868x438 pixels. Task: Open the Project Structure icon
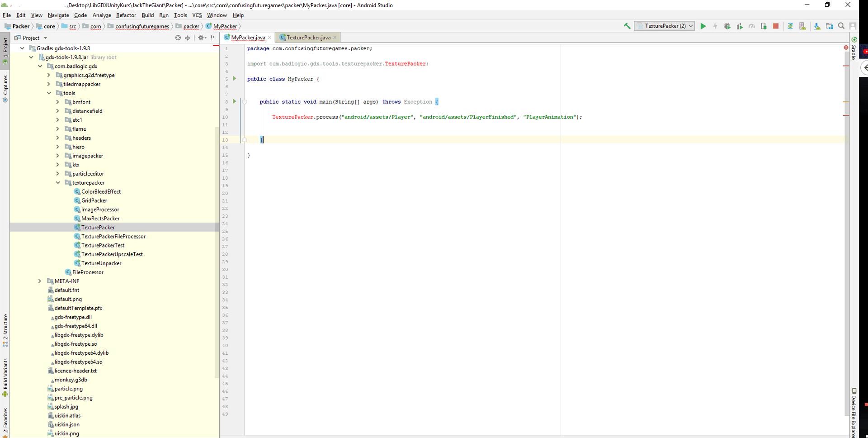[830, 26]
